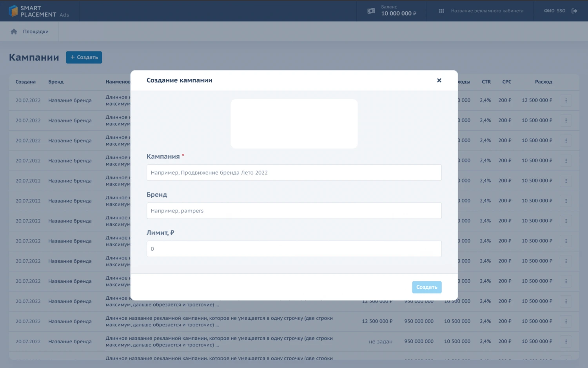The width and height of the screenshot is (588, 368).
Task: Click the Лимит amount field
Action: (294, 249)
